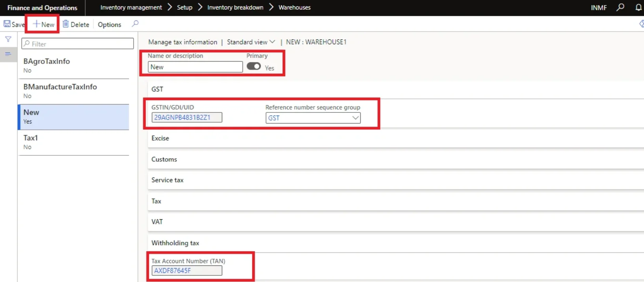Show the filter pane funnel icon
The image size is (644, 282).
point(8,39)
